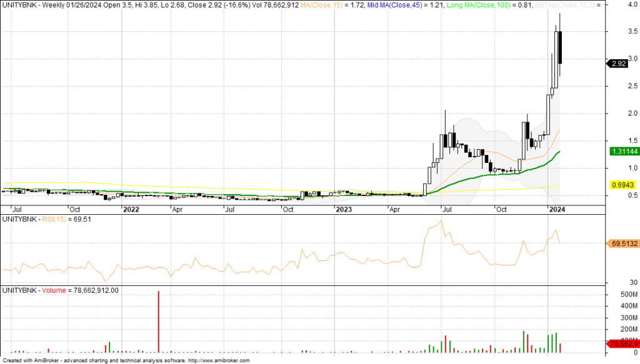This screenshot has width=640, height=364.
Task: Open the www.amibroker.com link in footer
Action: [219, 361]
